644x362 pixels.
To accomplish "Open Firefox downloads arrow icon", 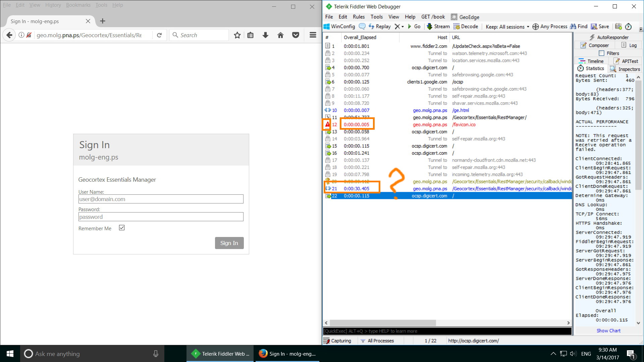I will (x=265, y=35).
